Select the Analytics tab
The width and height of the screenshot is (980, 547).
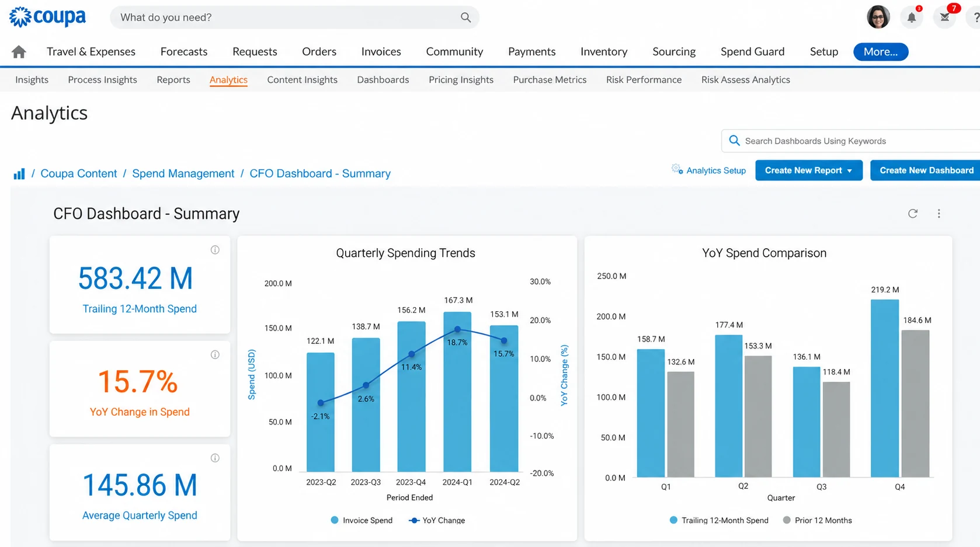pyautogui.click(x=228, y=80)
